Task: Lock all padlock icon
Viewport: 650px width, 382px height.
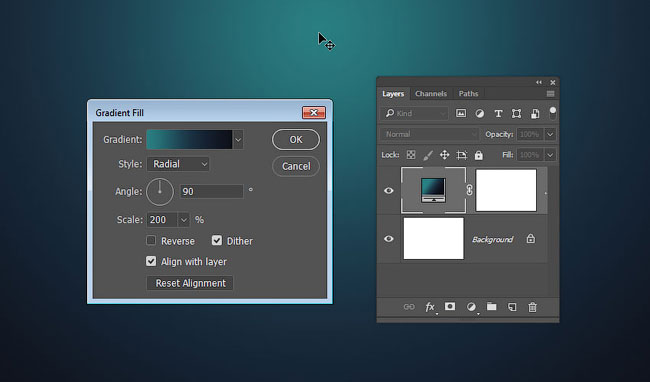Action: pos(479,155)
